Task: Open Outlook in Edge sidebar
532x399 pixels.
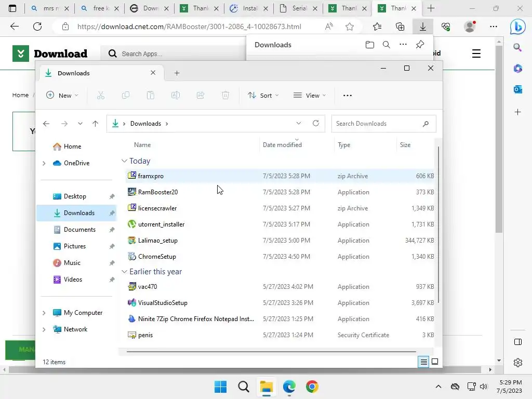Action: pos(518,89)
